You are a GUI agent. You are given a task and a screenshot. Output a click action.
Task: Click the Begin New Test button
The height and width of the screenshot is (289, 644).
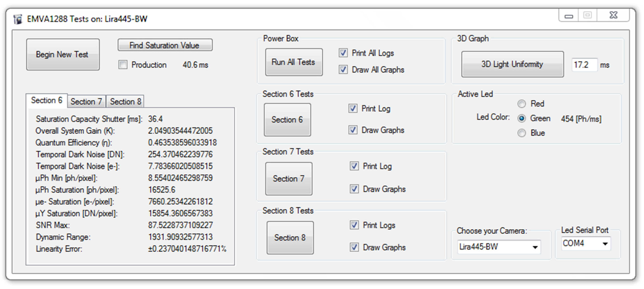click(63, 55)
